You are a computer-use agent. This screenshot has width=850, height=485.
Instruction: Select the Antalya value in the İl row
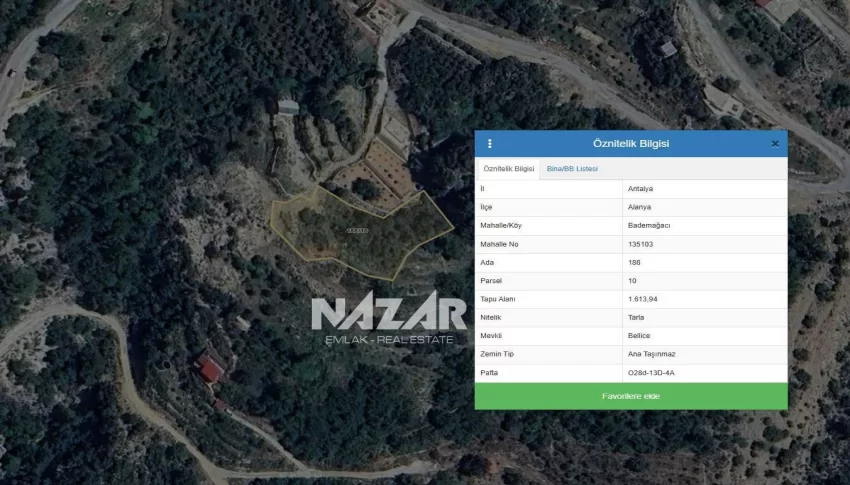pos(640,188)
